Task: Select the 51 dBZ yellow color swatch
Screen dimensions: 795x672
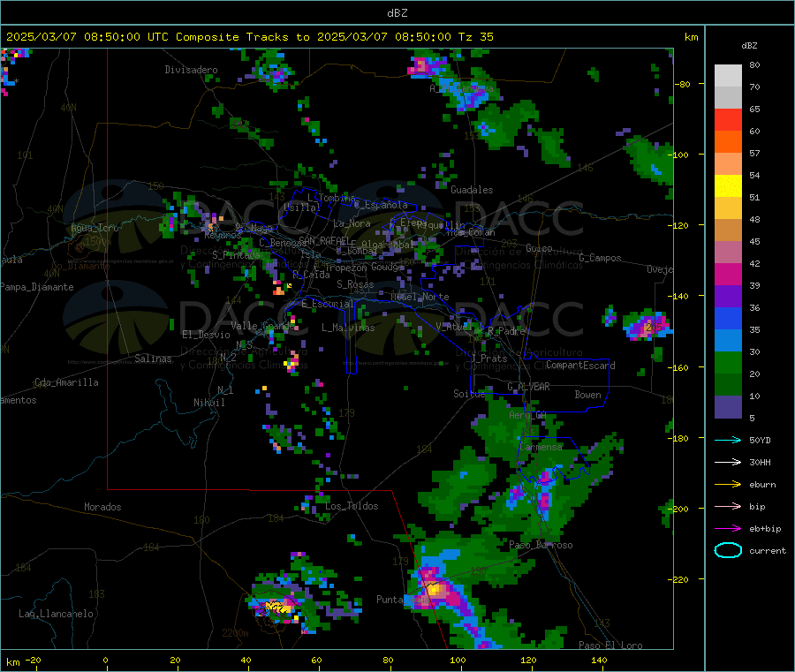Action: [x=728, y=186]
